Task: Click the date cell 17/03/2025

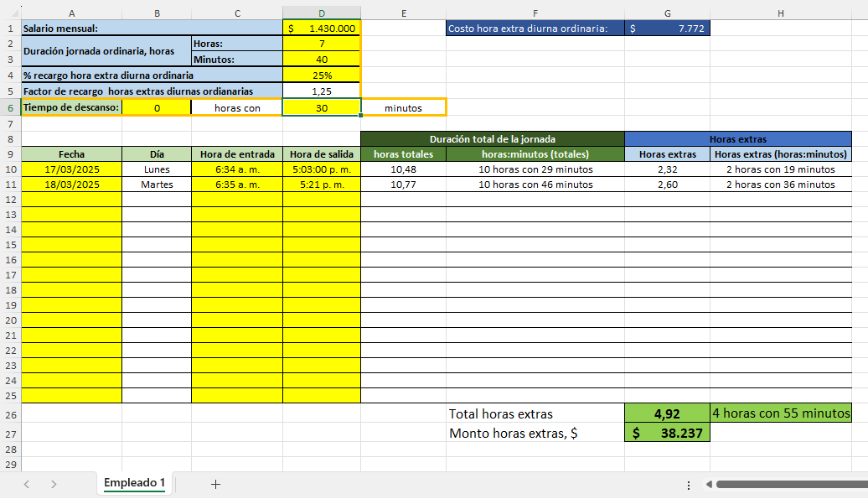Action: point(71,169)
